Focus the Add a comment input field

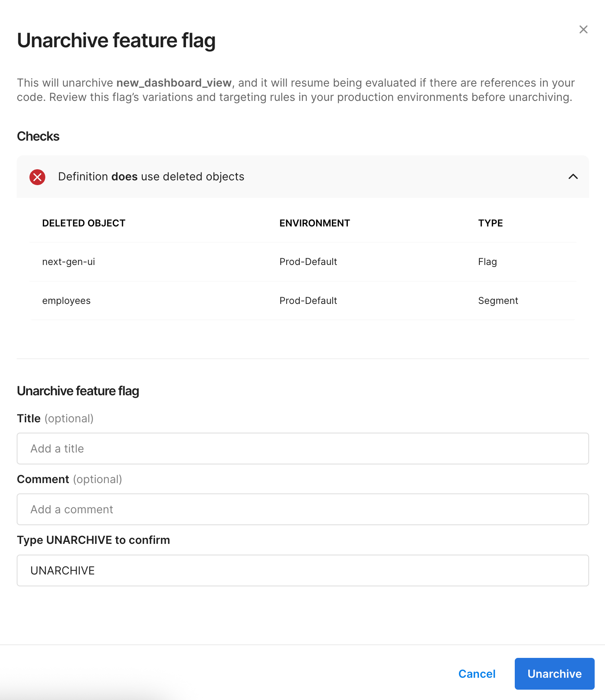pos(302,509)
